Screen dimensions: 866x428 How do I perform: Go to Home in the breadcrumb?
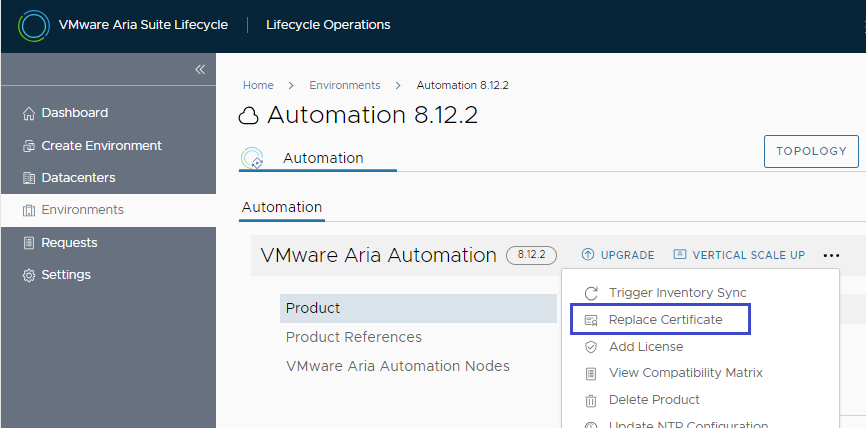(x=258, y=85)
